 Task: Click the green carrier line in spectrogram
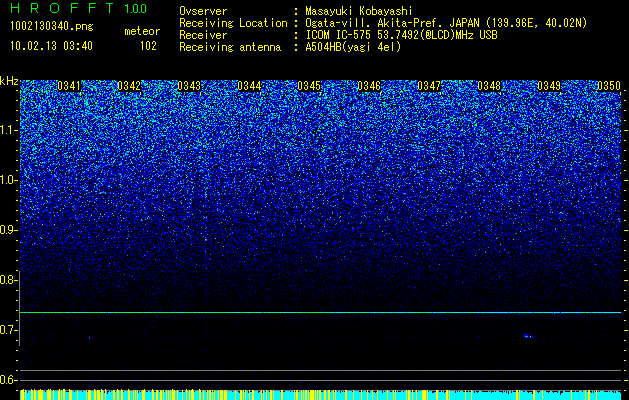pyautogui.click(x=321, y=312)
